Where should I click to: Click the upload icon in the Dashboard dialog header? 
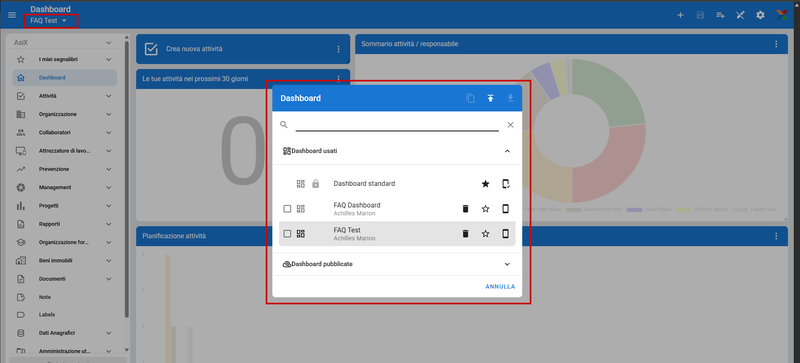490,98
